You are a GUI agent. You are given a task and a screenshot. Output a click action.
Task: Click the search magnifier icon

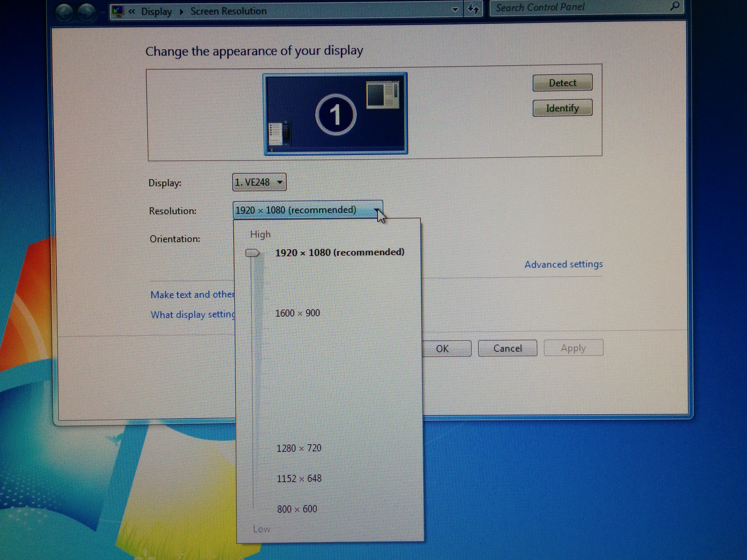[674, 6]
